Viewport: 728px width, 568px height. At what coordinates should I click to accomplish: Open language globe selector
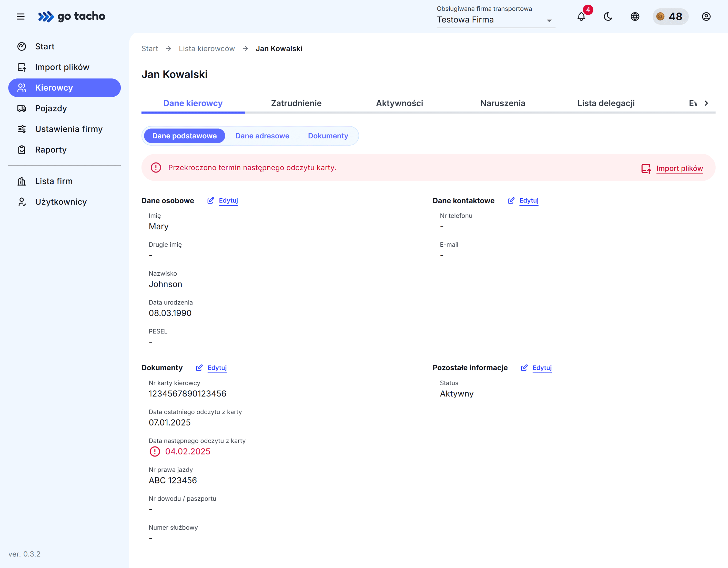tap(635, 16)
